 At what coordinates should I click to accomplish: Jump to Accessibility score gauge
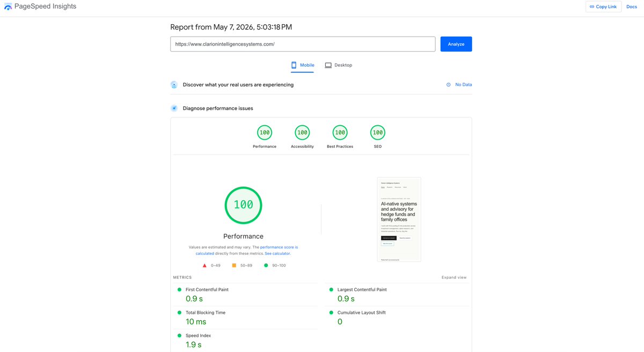click(x=302, y=132)
